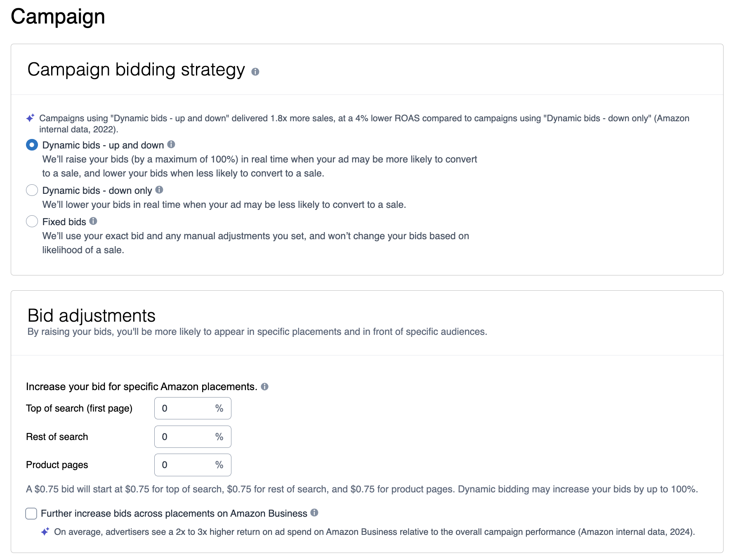
Task: Click info icon beside Amazon placements label
Action: click(265, 386)
